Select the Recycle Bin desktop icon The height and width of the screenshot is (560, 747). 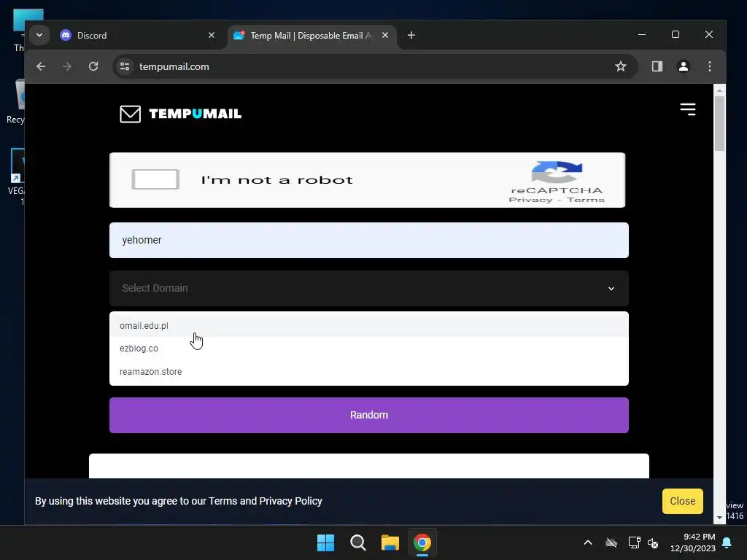(15, 102)
